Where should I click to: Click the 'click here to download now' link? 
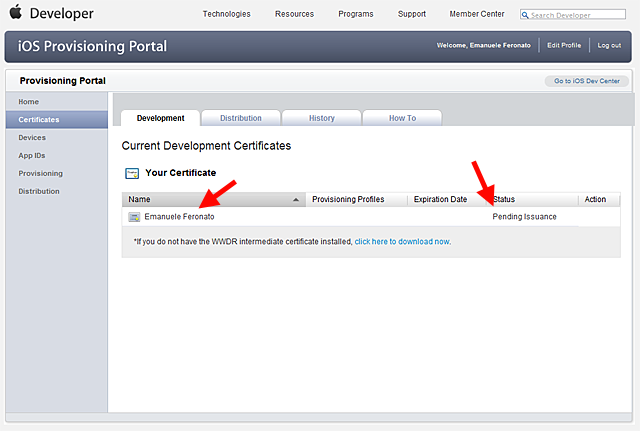click(x=402, y=241)
